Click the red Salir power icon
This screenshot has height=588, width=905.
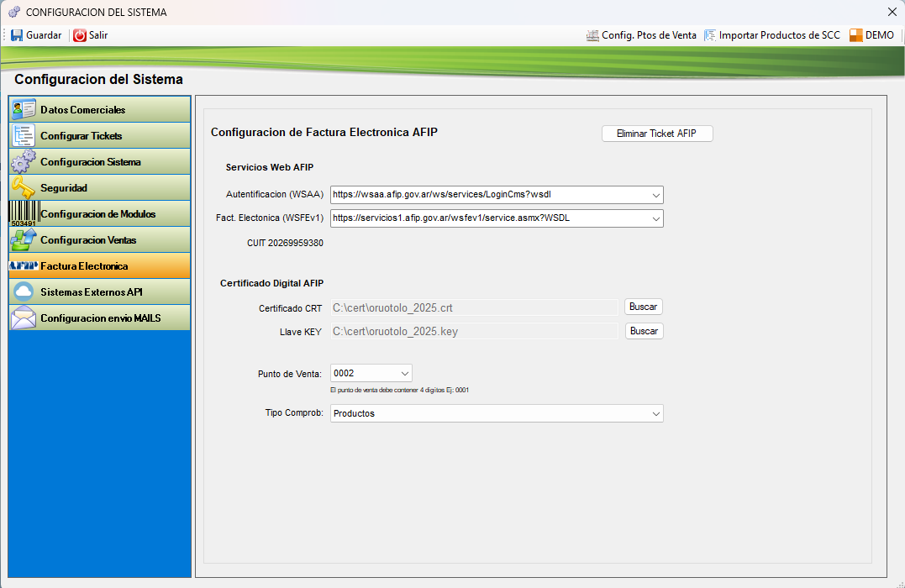coord(80,35)
